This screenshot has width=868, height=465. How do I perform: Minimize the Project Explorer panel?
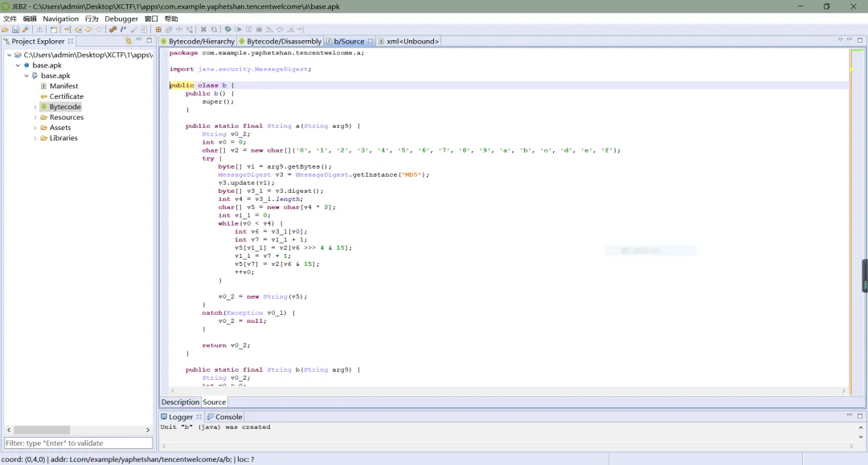139,41
